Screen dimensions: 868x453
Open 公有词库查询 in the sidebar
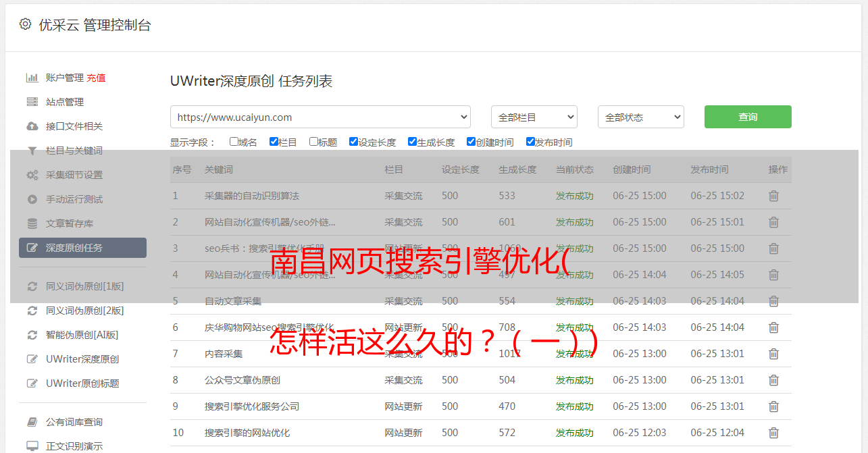pyautogui.click(x=74, y=422)
